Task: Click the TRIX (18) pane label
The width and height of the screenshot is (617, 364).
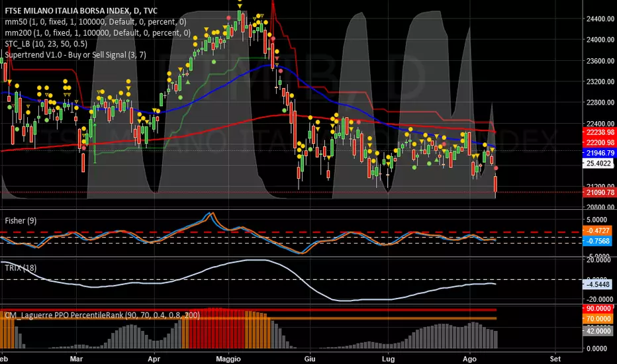Action: [21, 268]
